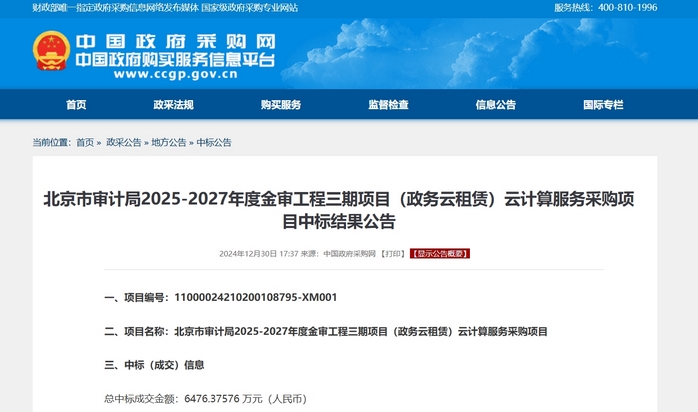
Task: Navigate to 地方公告 in breadcrumb
Action: (169, 143)
